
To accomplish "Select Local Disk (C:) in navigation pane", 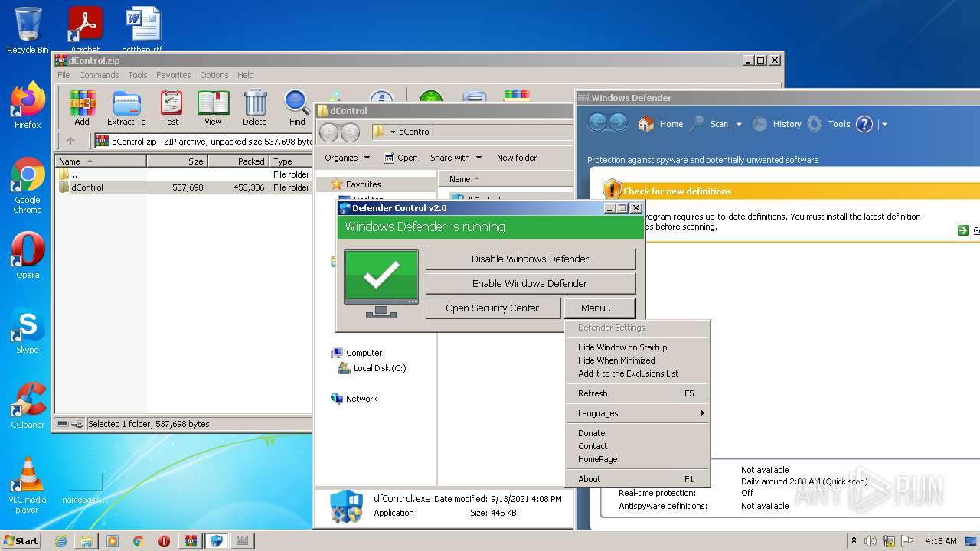I will coord(373,368).
